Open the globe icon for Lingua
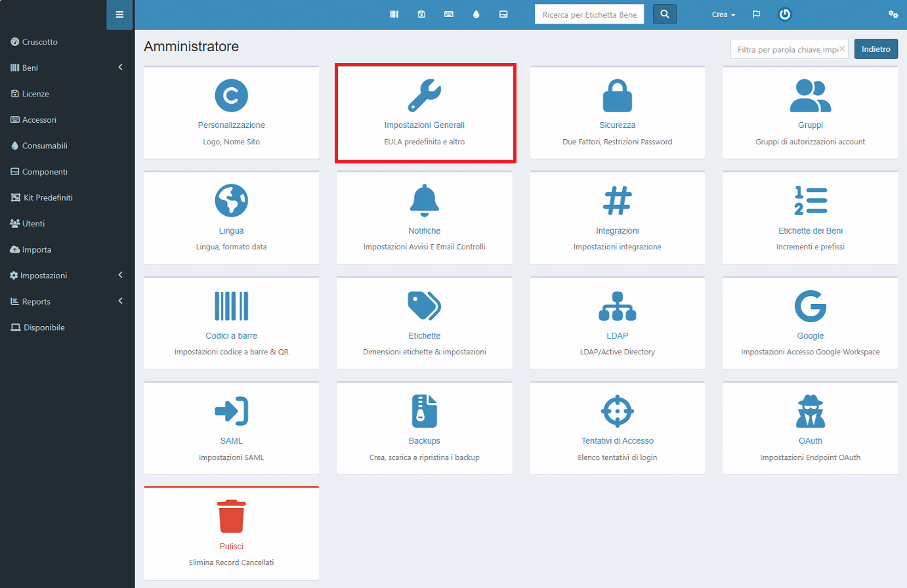 click(231, 200)
